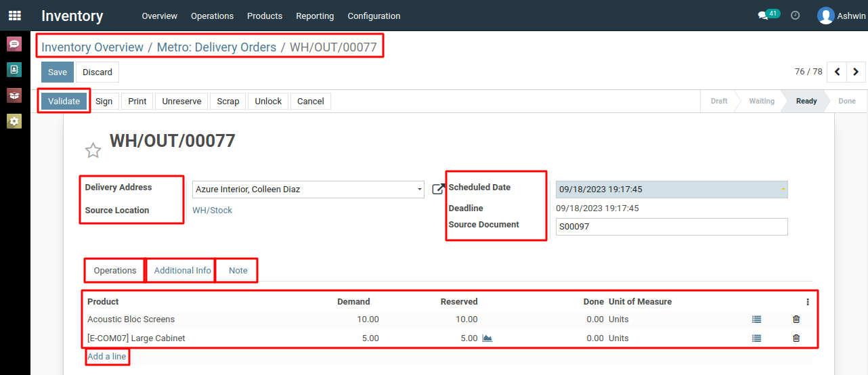This screenshot has width=868, height=375.
Task: Click the Done 0.00 cell for Large Cabinet
Action: pyautogui.click(x=595, y=338)
